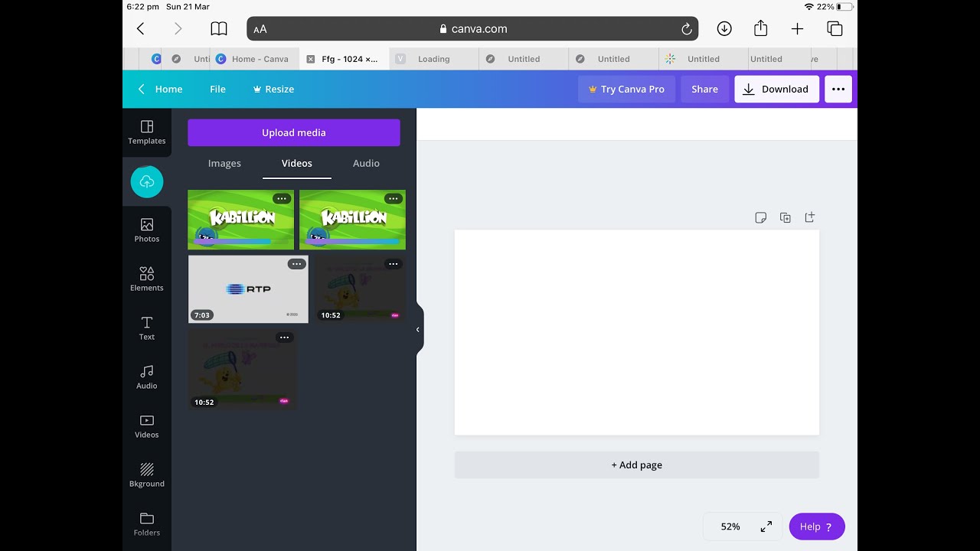Switch to the Images tab
Viewport: 980px width, 551px height.
click(x=224, y=163)
